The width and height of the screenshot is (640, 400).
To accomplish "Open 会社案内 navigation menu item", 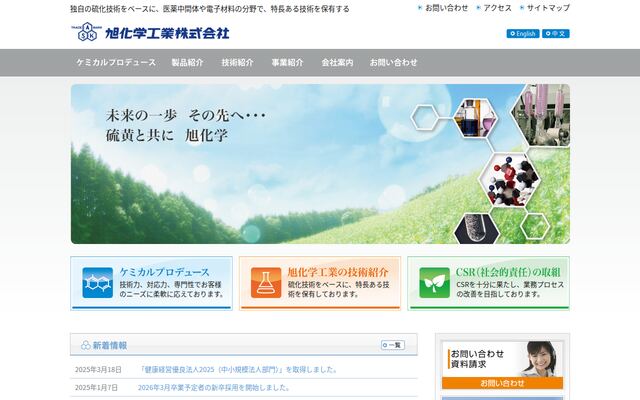I will point(338,62).
